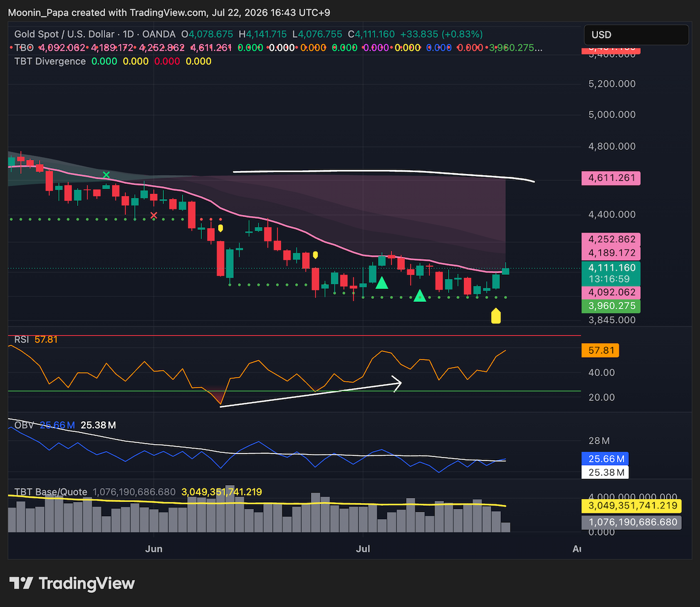Click the TBT Base/Quote legend title
The height and width of the screenshot is (607, 700).
point(51,492)
